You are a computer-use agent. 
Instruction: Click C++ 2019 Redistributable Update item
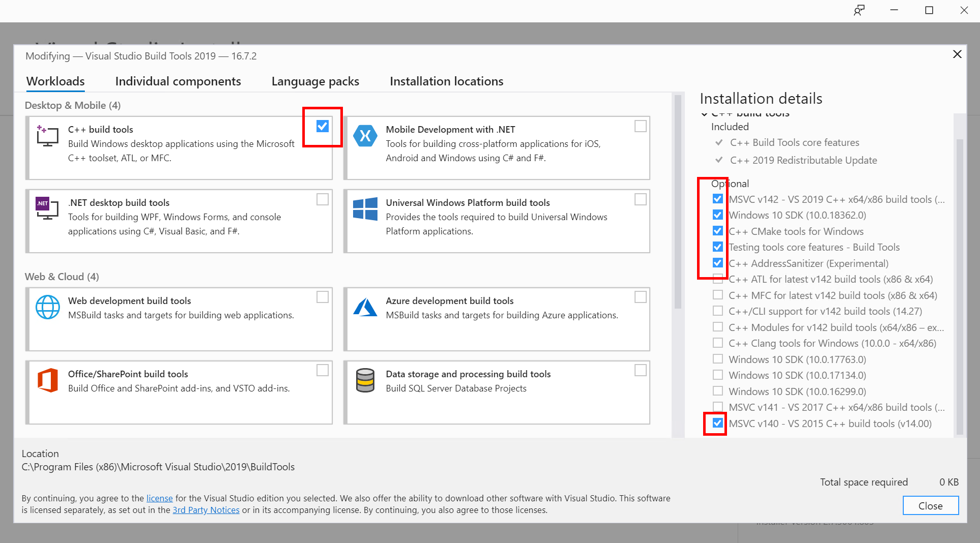[803, 160]
